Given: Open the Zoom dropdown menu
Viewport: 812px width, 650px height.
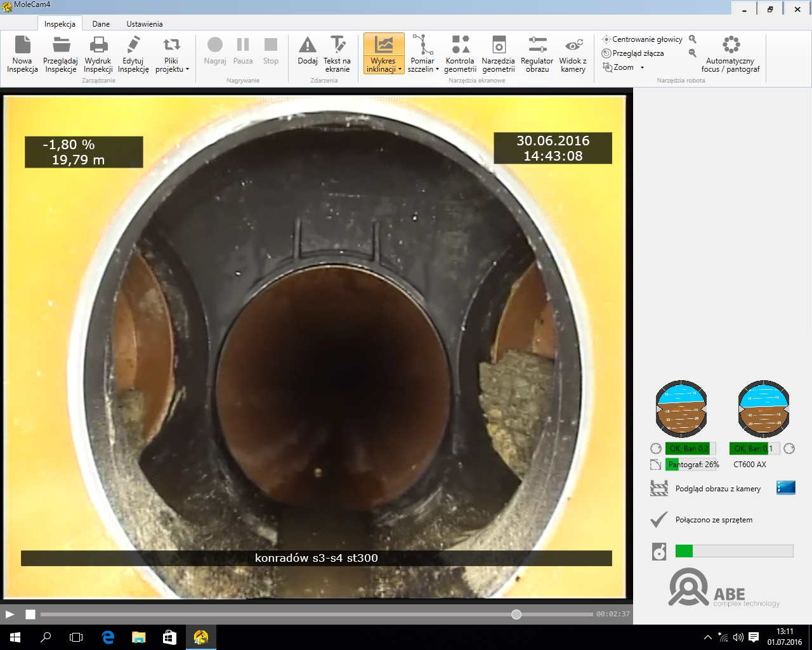Looking at the screenshot, I should point(642,67).
